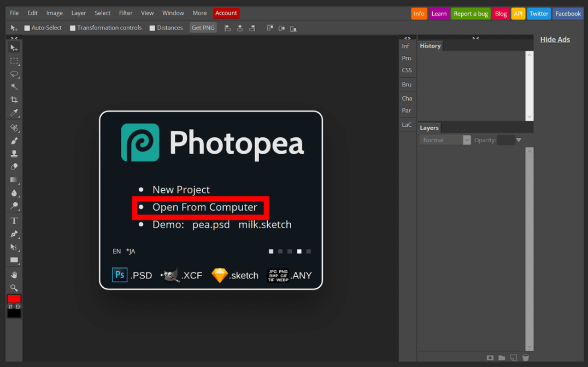This screenshot has height=367, width=588.
Task: Select the Brush tool
Action: click(14, 141)
